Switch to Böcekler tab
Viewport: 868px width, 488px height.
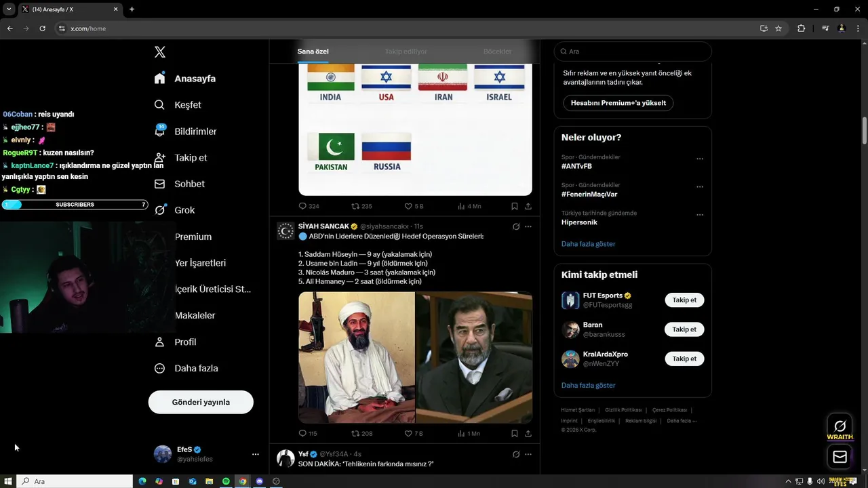pos(497,52)
